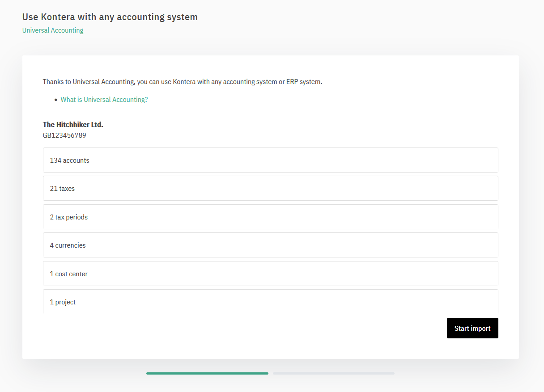Open the 1 project panel
This screenshot has width=544, height=392.
pyautogui.click(x=270, y=302)
